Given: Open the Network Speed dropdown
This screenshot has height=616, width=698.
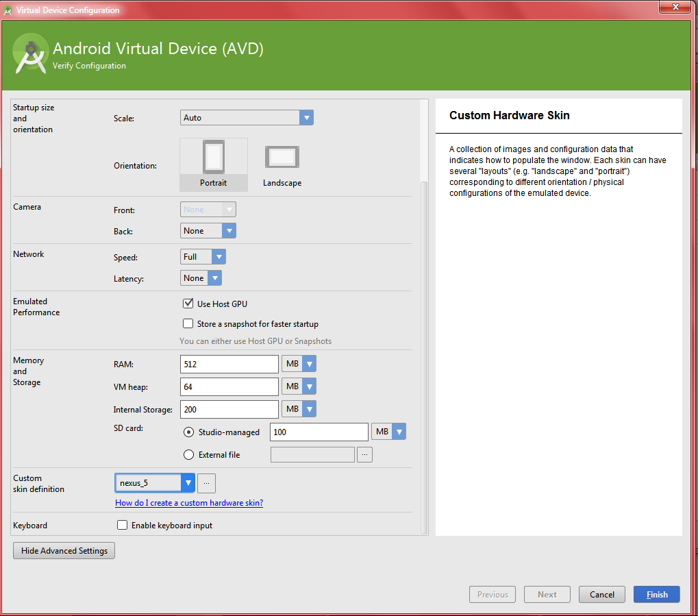Looking at the screenshot, I should (203, 257).
